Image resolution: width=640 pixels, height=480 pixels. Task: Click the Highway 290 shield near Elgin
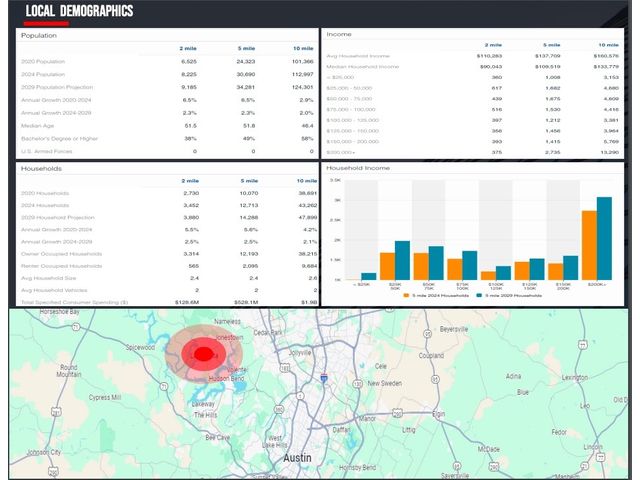coord(398,414)
